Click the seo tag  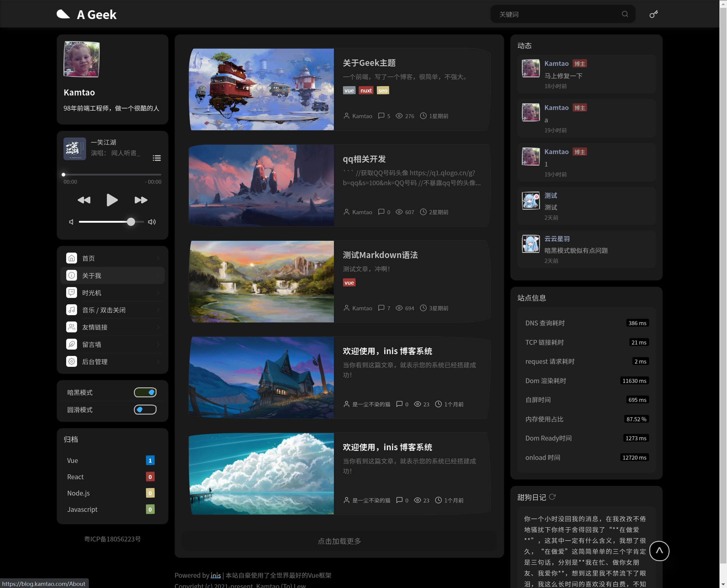[383, 90]
